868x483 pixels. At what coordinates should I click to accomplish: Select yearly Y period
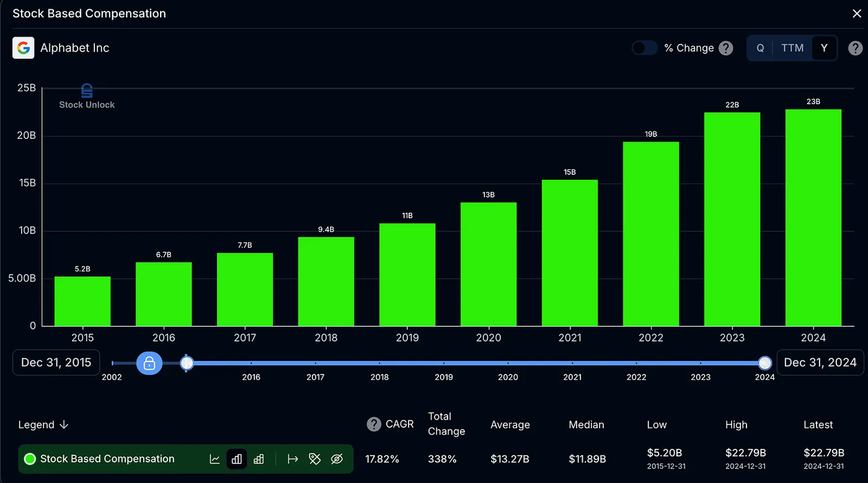(824, 48)
